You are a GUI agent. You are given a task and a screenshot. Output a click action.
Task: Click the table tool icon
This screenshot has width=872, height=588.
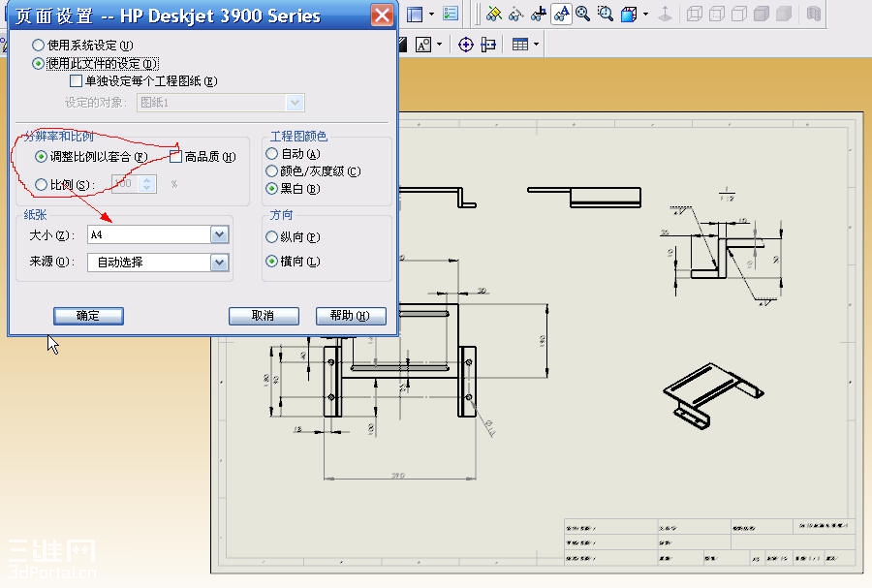(x=520, y=45)
